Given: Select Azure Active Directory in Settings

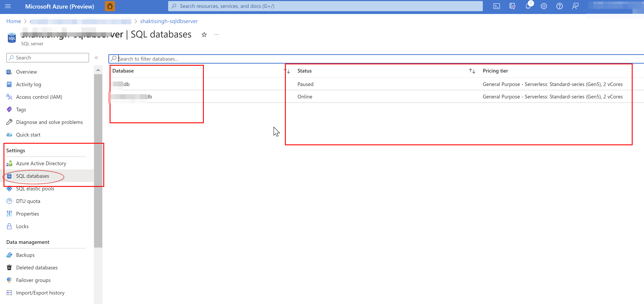Looking at the screenshot, I should point(41,163).
